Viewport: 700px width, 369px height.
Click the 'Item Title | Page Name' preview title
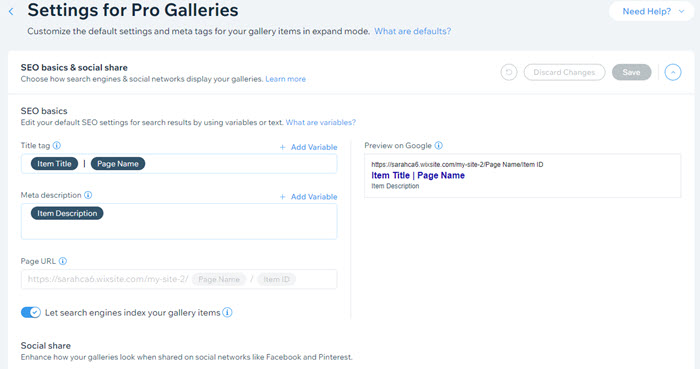point(418,175)
